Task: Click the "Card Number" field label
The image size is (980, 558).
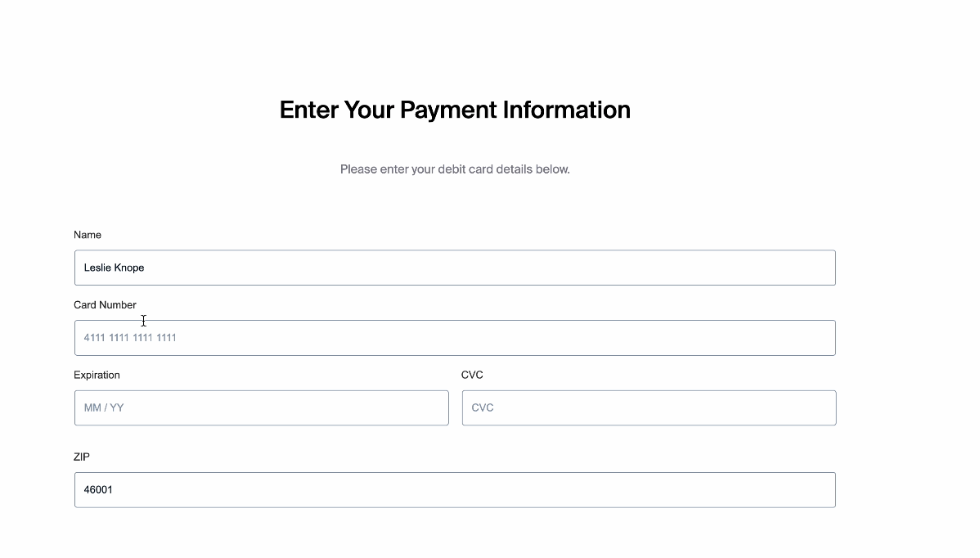Action: (105, 305)
